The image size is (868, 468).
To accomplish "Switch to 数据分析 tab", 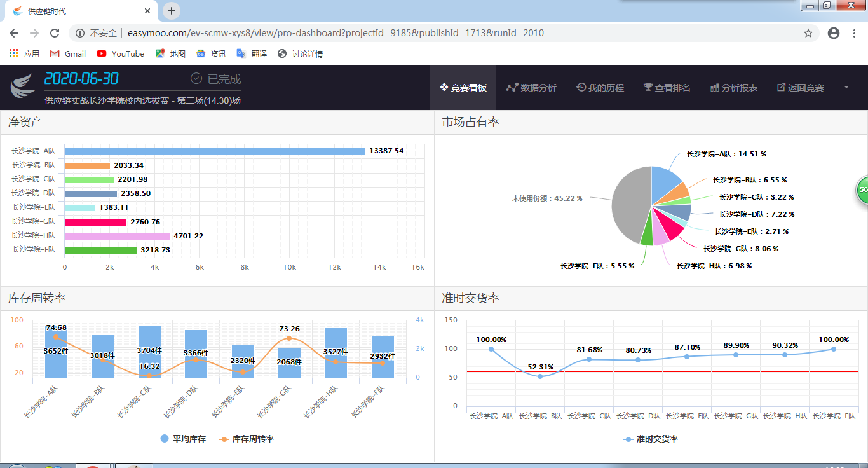I will [531, 88].
